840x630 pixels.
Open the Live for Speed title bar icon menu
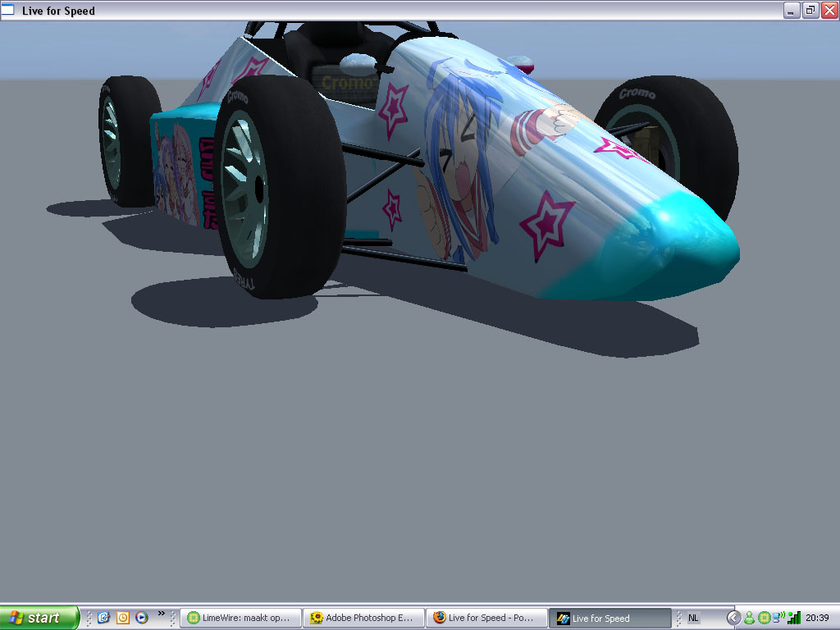8,10
